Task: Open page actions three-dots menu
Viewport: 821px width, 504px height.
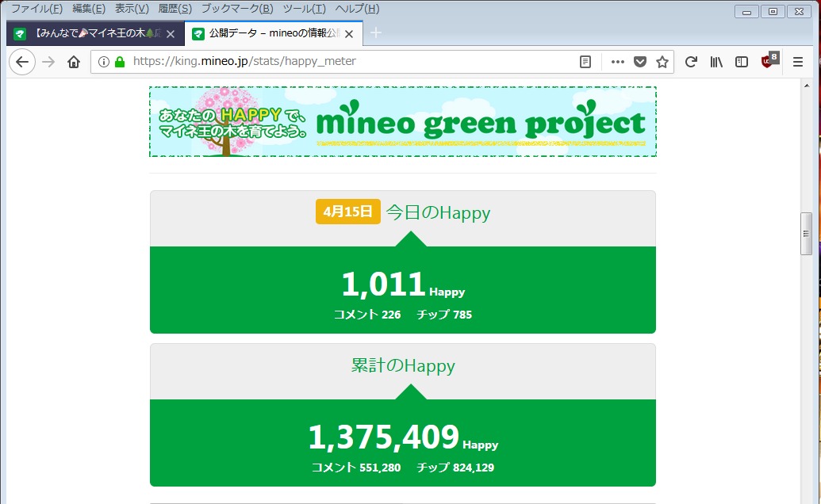Action: [x=618, y=62]
